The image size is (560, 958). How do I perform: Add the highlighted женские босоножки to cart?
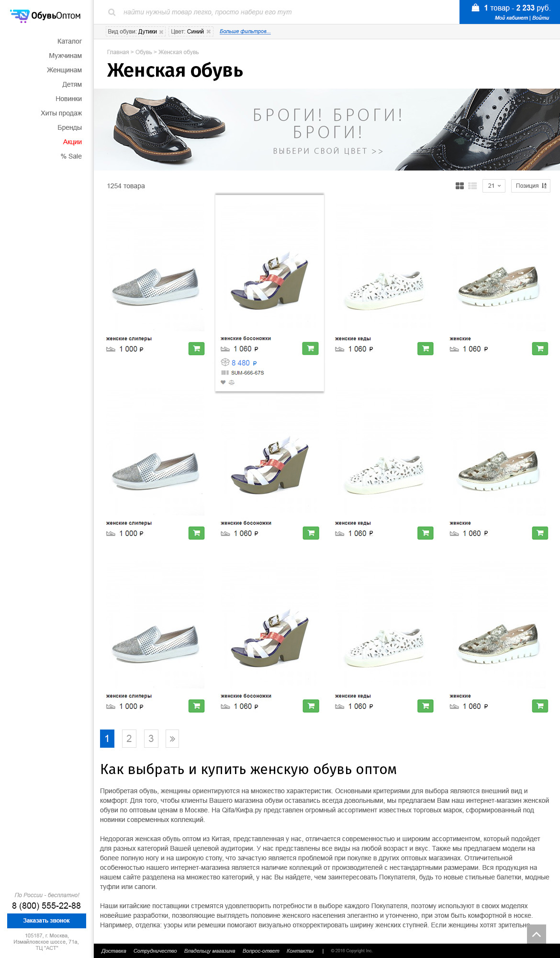(310, 349)
